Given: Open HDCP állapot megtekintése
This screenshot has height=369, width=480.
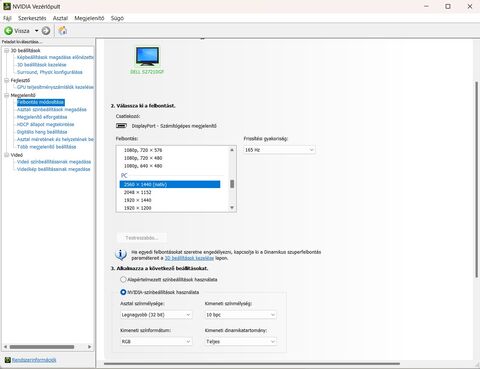Looking at the screenshot, I should click(x=46, y=124).
